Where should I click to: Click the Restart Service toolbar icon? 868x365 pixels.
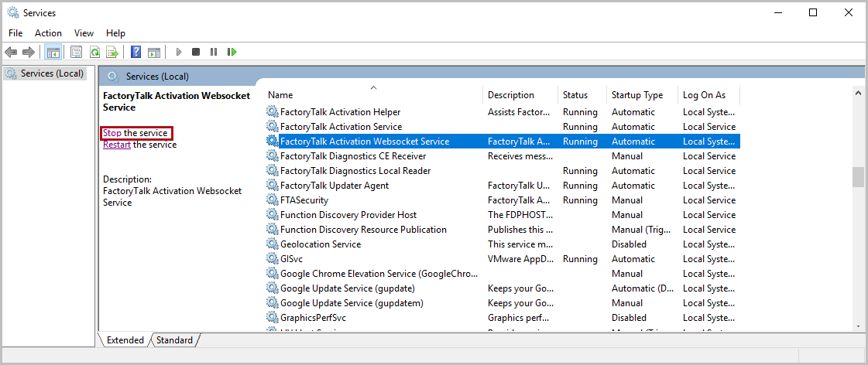coord(232,52)
